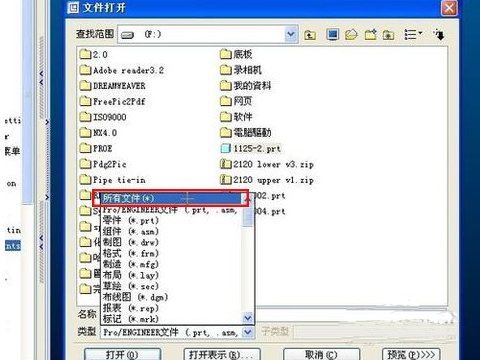The width and height of the screenshot is (480, 360).
Task: Click the type list scroll-down arrow
Action: [248, 318]
